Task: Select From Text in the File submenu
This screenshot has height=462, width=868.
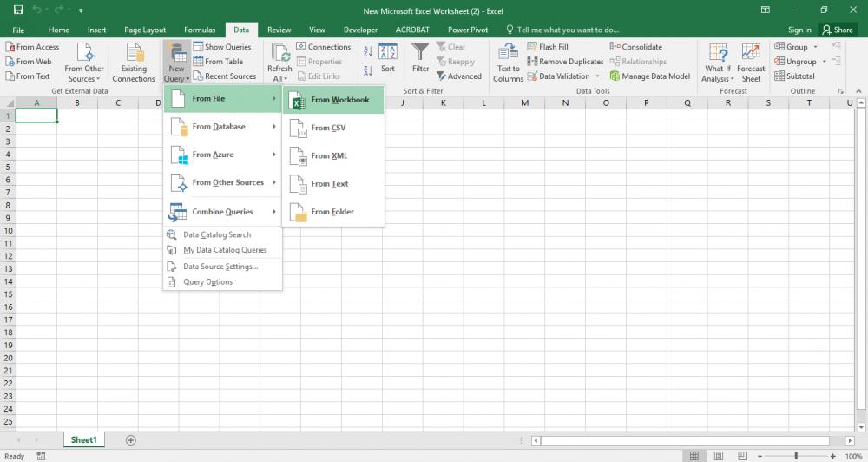Action: pyautogui.click(x=333, y=184)
